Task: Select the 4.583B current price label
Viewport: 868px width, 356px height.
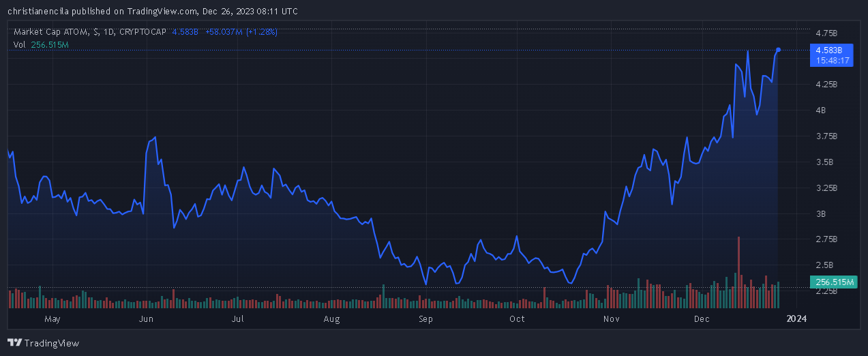Action: tap(829, 50)
